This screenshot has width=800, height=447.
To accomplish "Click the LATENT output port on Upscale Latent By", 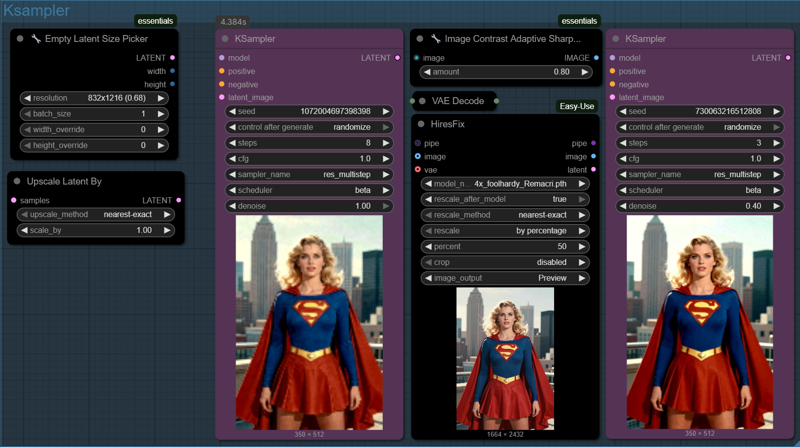I will 179,201.
